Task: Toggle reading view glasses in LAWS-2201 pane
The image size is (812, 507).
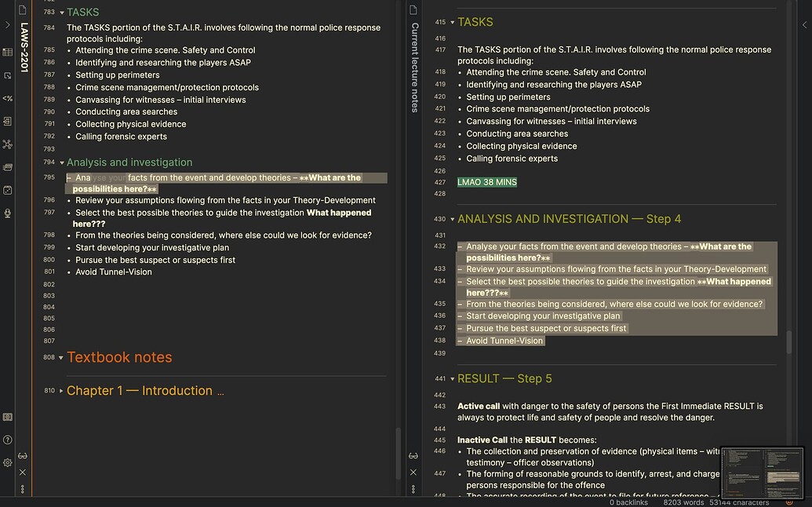Action: click(22, 456)
